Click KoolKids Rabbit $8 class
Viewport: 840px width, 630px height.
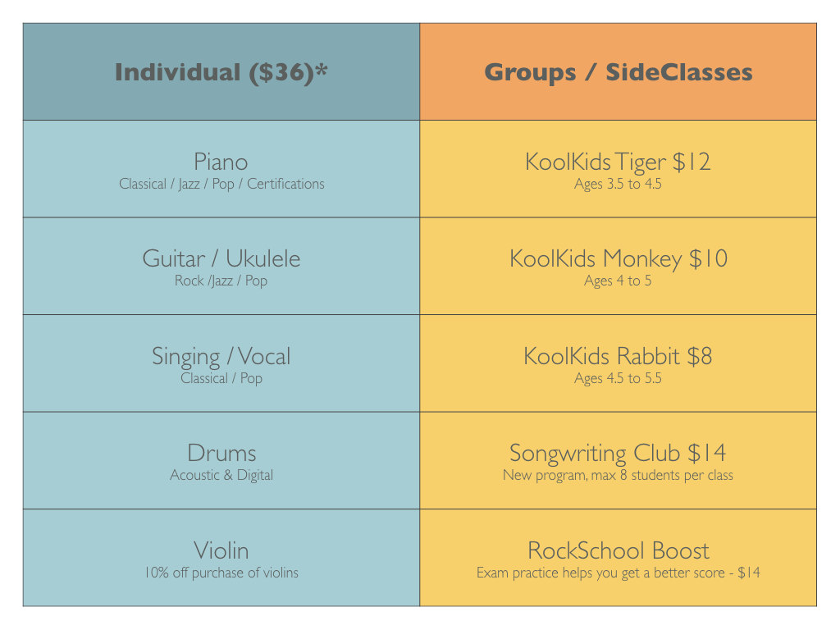[619, 356]
